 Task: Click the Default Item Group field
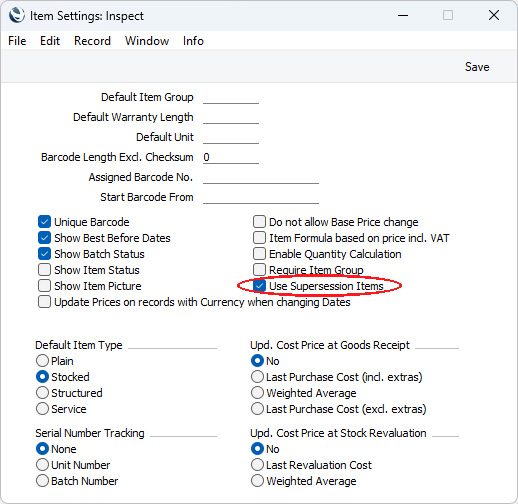pos(231,97)
